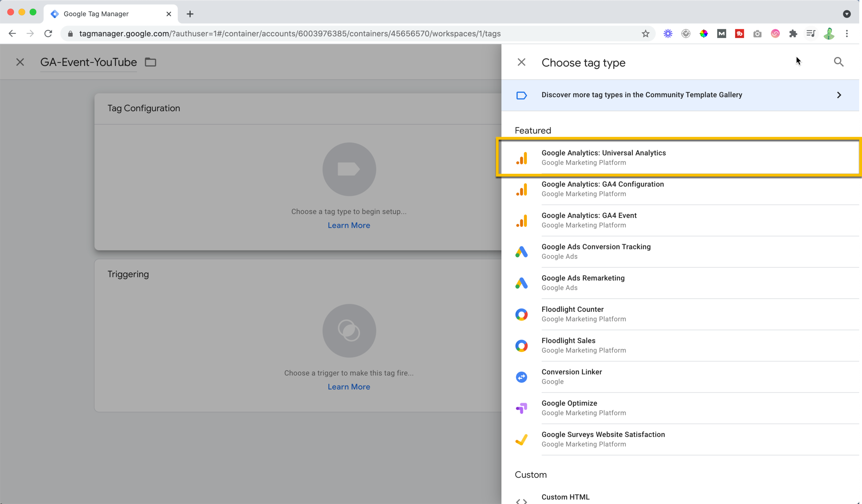Image resolution: width=862 pixels, height=504 pixels.
Task: Select Floodlight Counter tag type
Action: [x=680, y=314]
